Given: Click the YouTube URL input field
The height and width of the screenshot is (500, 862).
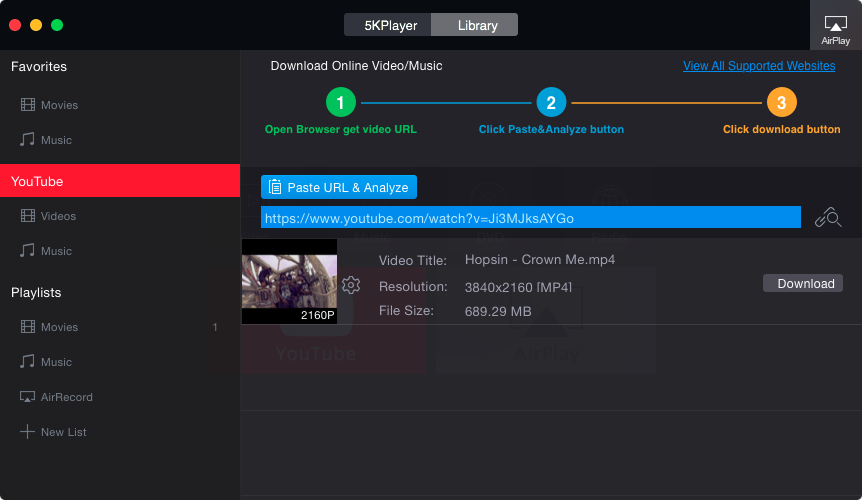Looking at the screenshot, I should point(531,218).
